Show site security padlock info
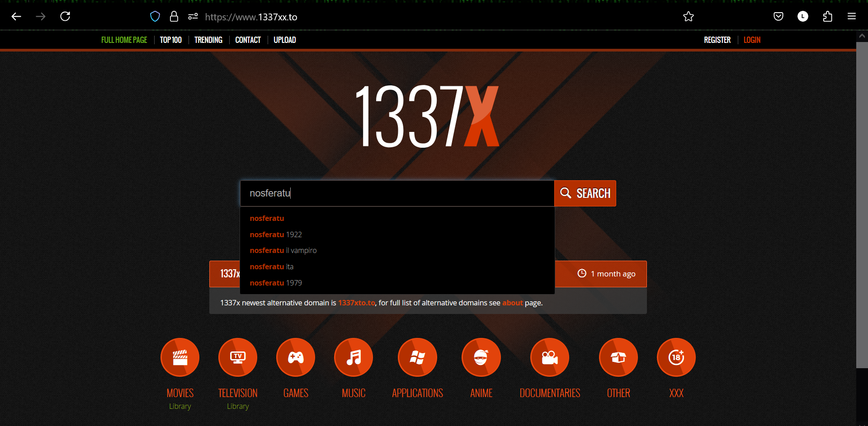 tap(174, 17)
